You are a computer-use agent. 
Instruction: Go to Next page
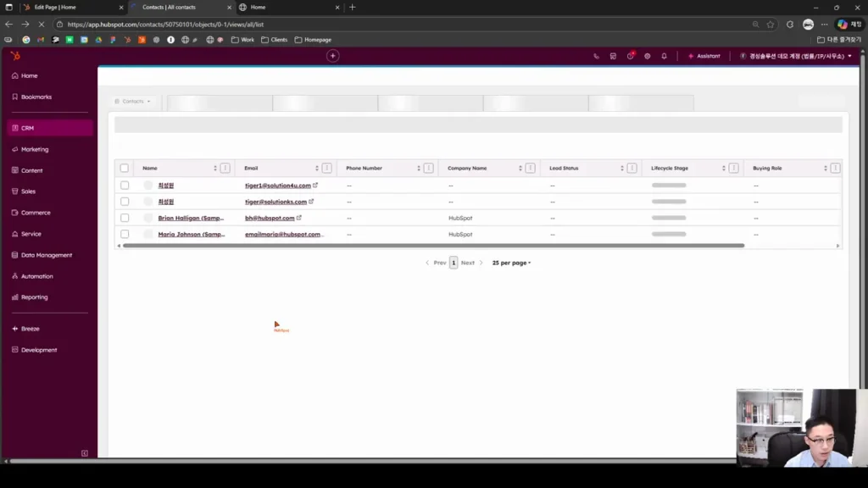click(471, 263)
